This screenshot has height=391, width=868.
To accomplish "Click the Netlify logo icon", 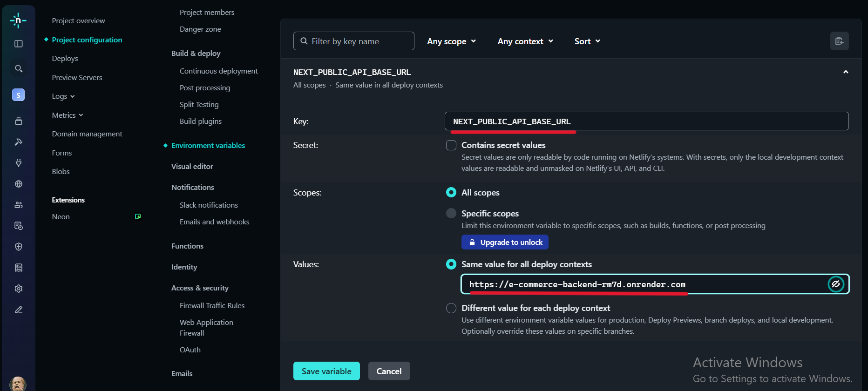I will [18, 20].
